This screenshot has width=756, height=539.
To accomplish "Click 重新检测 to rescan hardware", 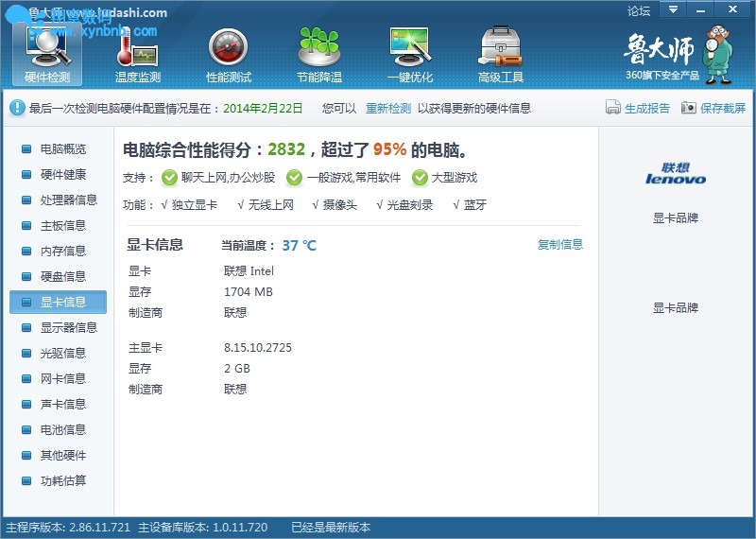I will [x=388, y=108].
